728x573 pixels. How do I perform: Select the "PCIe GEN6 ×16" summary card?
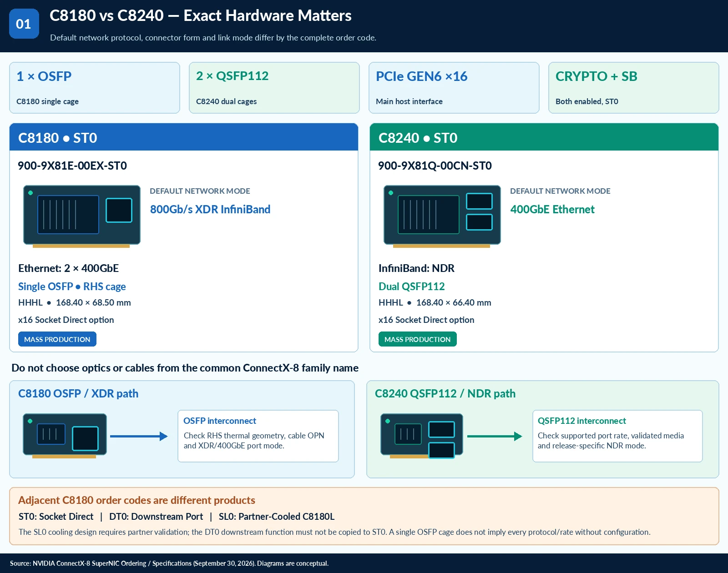coord(454,88)
